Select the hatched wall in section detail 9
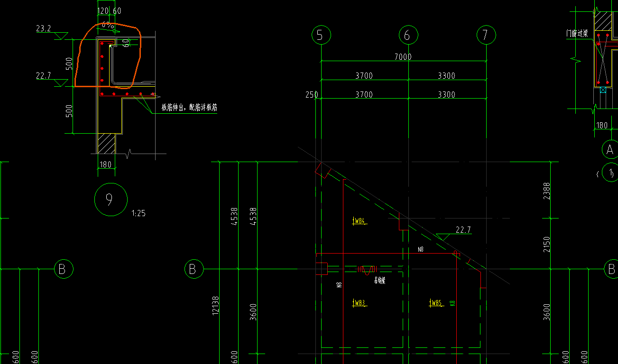This screenshot has width=618, height=364. (x=106, y=143)
